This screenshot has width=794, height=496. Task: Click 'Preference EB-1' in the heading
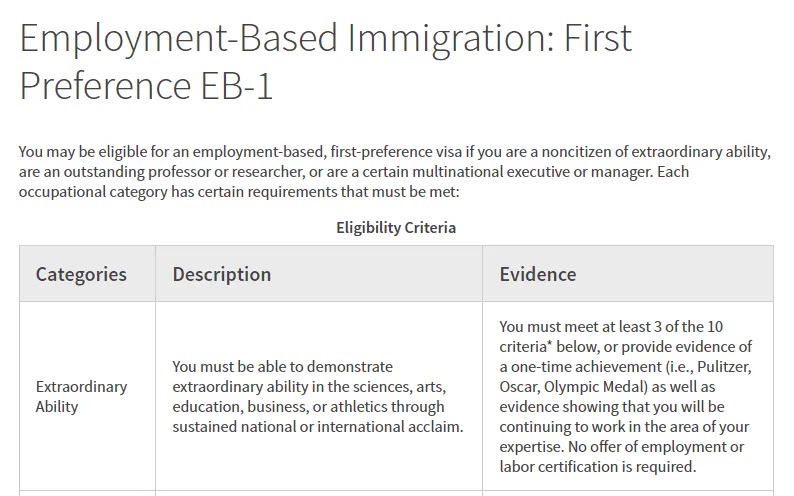pyautogui.click(x=146, y=86)
